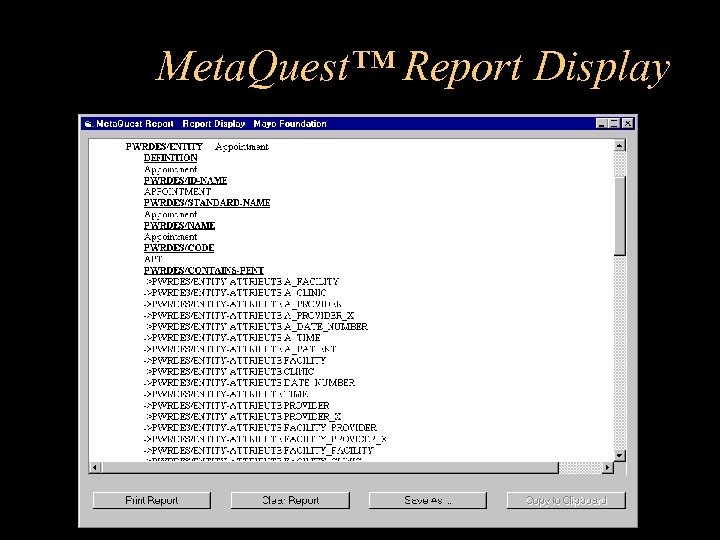Select the ENTITY-ATTRIBUTE CLINIC row
720x540 pixels.
point(229,371)
